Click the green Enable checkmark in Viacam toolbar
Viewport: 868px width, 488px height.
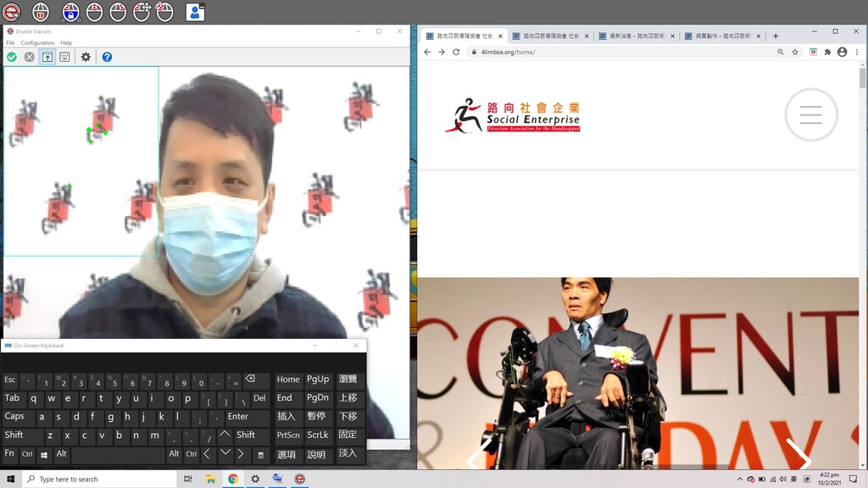pyautogui.click(x=12, y=57)
